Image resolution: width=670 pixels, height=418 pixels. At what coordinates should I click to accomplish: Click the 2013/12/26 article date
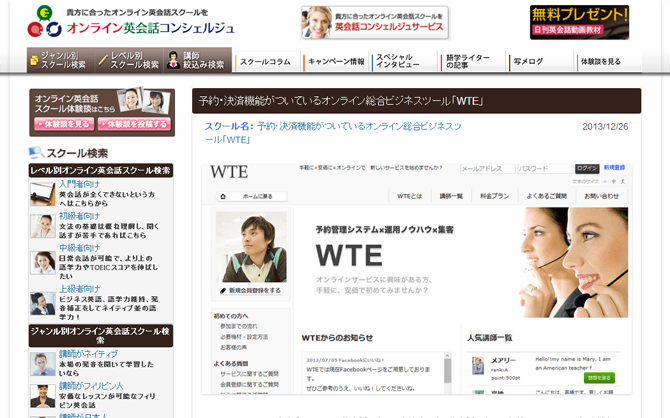pos(605,127)
